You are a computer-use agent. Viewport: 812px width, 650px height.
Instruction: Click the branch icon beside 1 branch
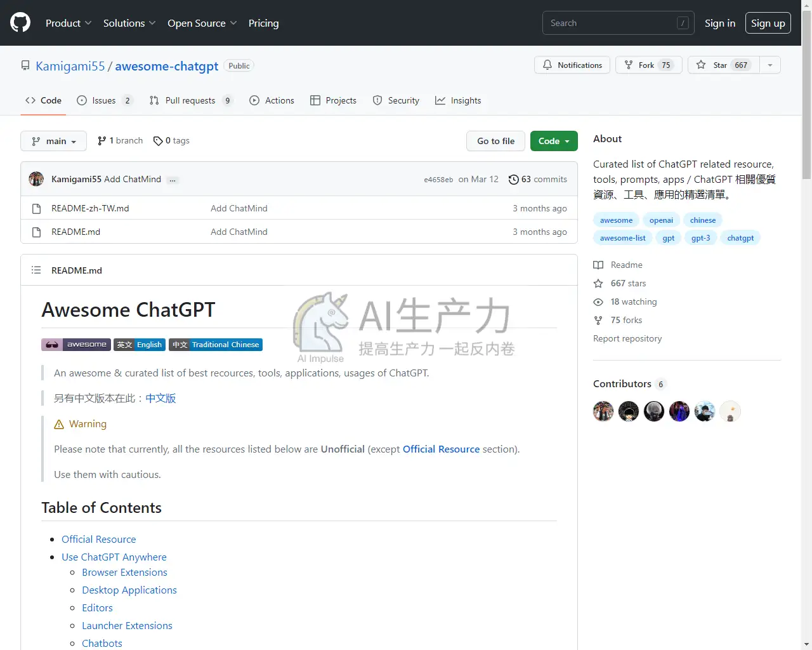click(x=101, y=141)
